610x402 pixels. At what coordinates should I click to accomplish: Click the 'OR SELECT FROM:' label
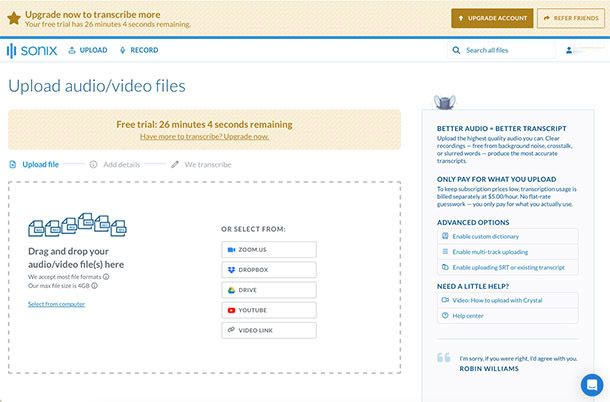pos(253,229)
